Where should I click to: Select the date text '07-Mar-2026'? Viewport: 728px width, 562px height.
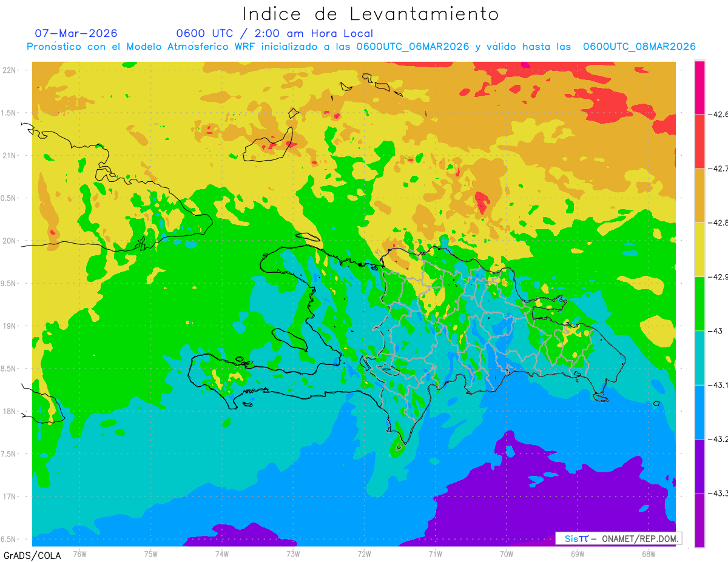[76, 33]
